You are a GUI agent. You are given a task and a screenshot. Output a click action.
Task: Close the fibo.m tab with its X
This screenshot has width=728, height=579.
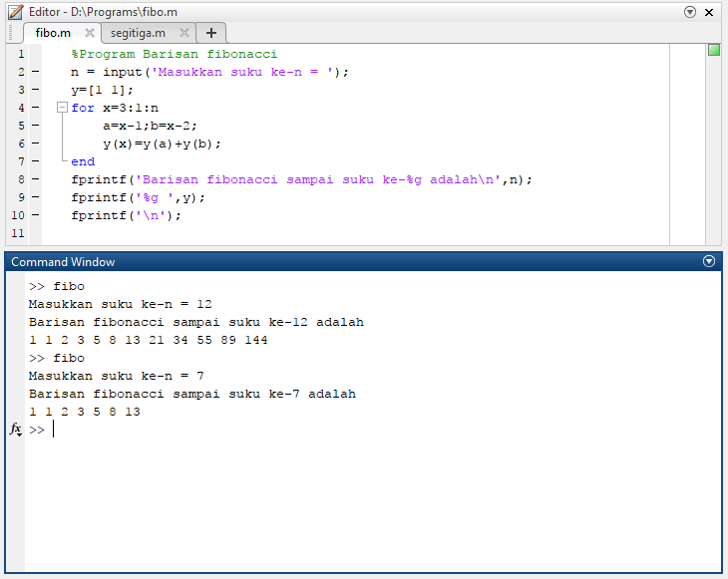[90, 33]
